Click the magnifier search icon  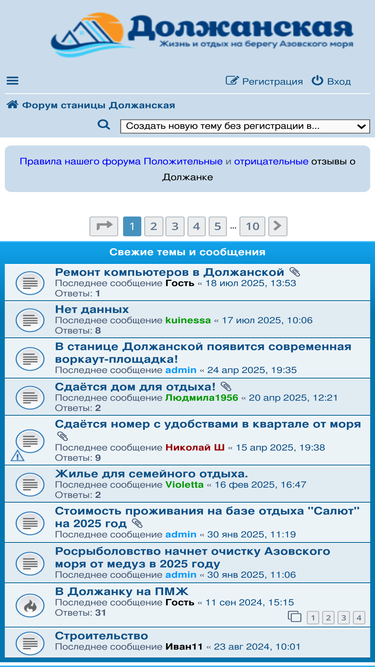[104, 125]
